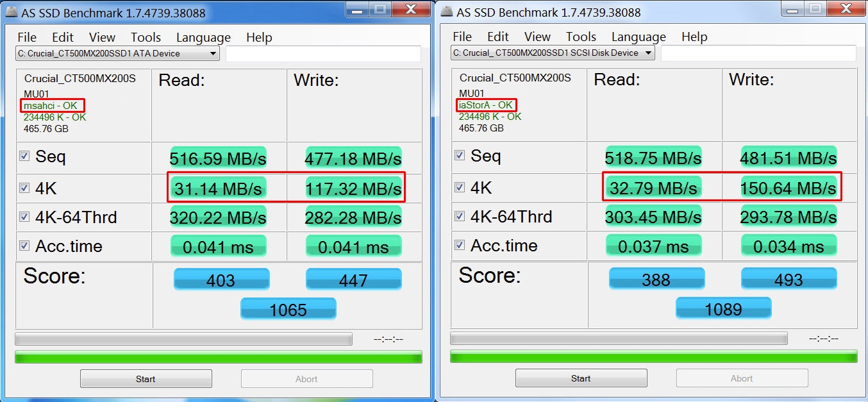Click the empty field beside the drive dropdown

(x=323, y=53)
